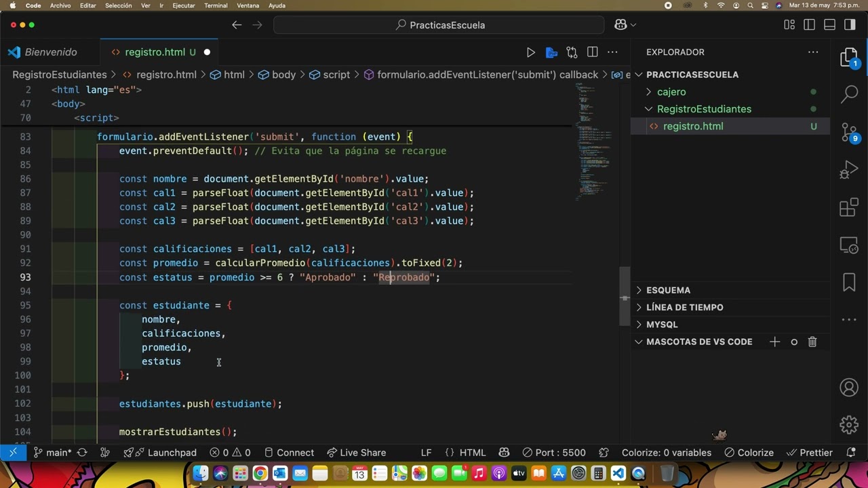Open the Bookmarks view icon
The image size is (868, 488).
pyautogui.click(x=849, y=282)
